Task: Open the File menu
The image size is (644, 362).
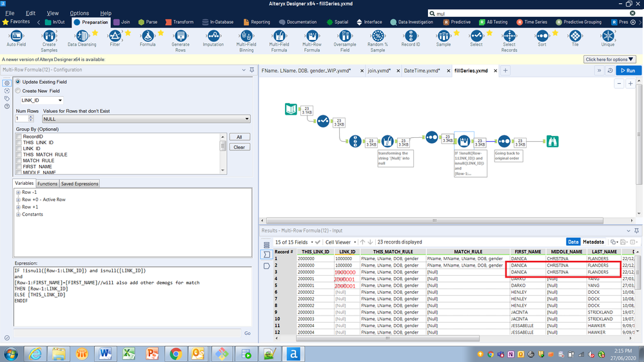Action: click(x=10, y=13)
